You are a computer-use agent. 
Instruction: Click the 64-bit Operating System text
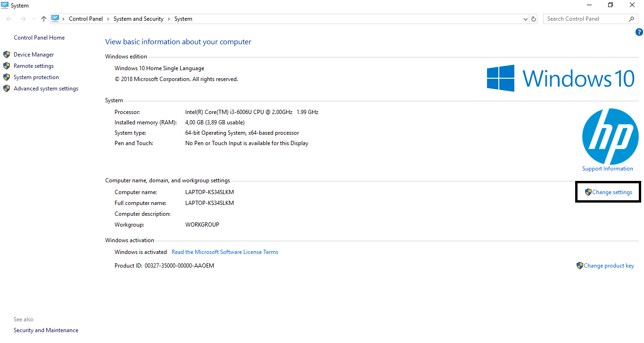tap(242, 133)
